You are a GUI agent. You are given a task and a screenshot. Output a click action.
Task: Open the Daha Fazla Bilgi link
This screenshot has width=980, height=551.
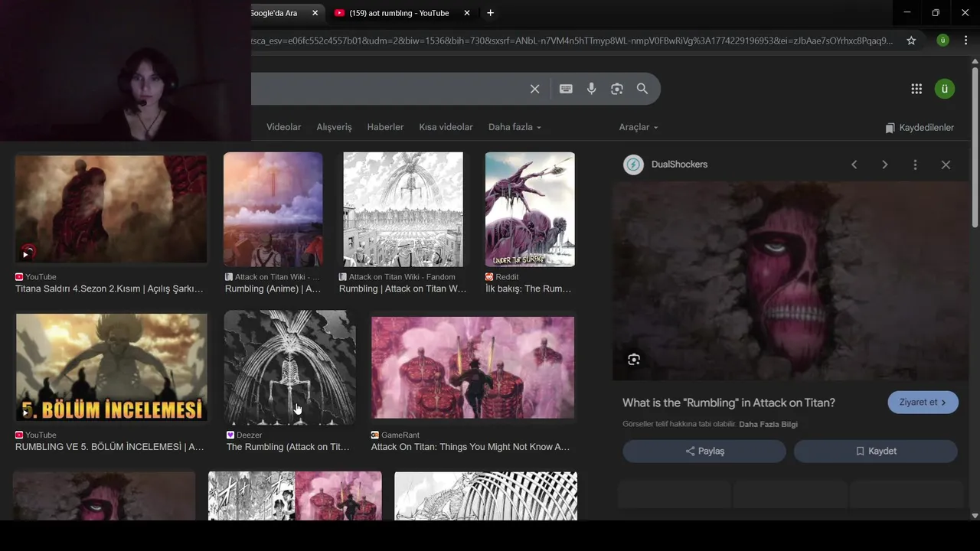pos(768,424)
